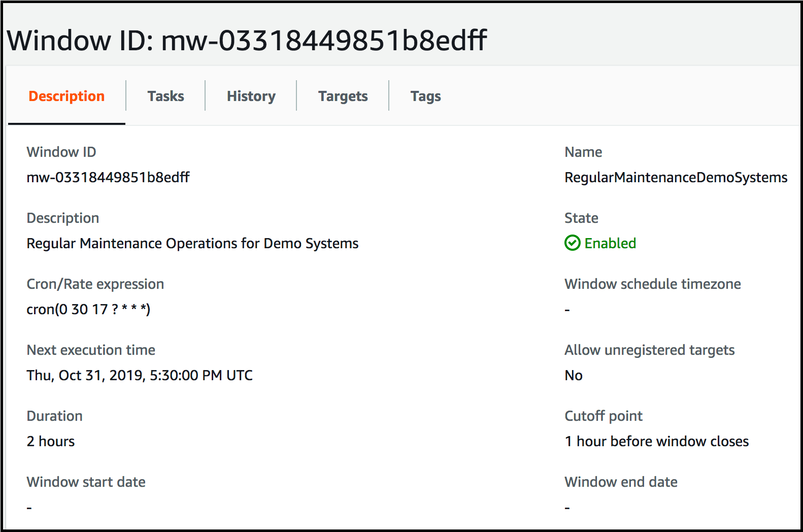Image resolution: width=803 pixels, height=532 pixels.
Task: Click the Cron/Rate expression label
Action: point(95,284)
